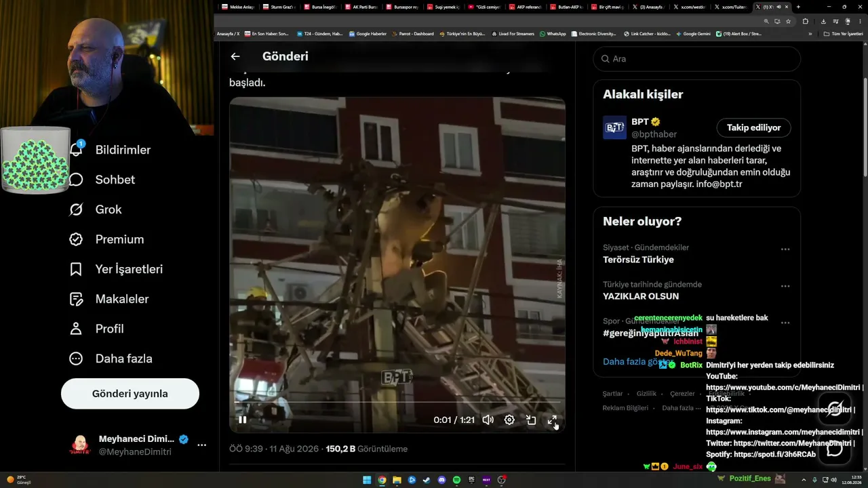This screenshot has width=868, height=488.
Task: Expand the Daha fazla menu
Action: [x=111, y=359]
